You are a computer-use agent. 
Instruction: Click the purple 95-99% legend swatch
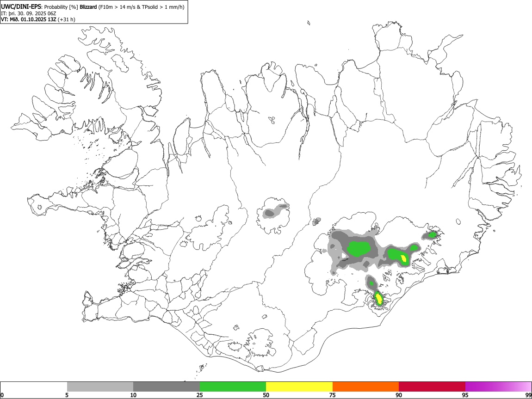(498, 387)
